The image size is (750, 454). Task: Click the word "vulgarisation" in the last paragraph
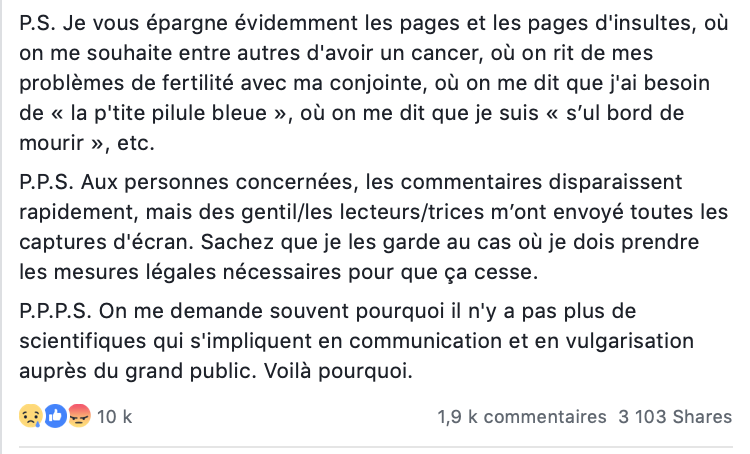pos(629,341)
